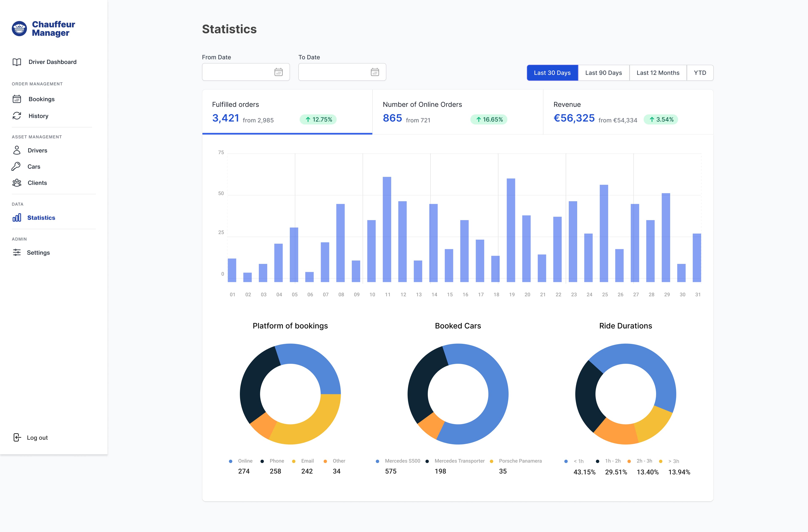808x532 pixels.
Task: Select the Statistics menu item
Action: pyautogui.click(x=41, y=218)
